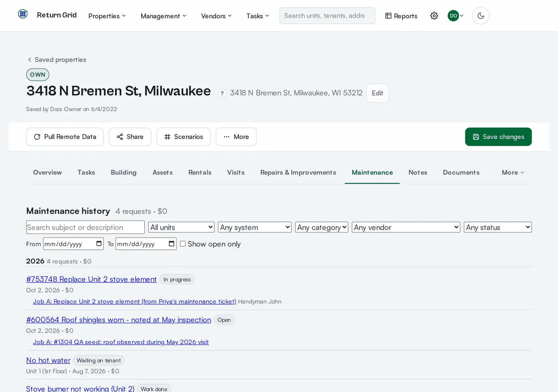
Task: Expand the Properties menu
Action: tap(107, 16)
